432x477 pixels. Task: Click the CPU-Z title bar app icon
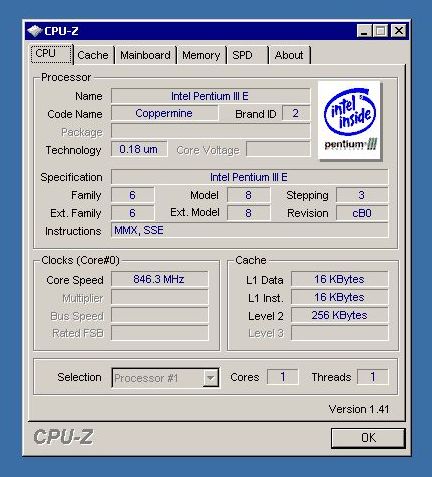click(34, 31)
